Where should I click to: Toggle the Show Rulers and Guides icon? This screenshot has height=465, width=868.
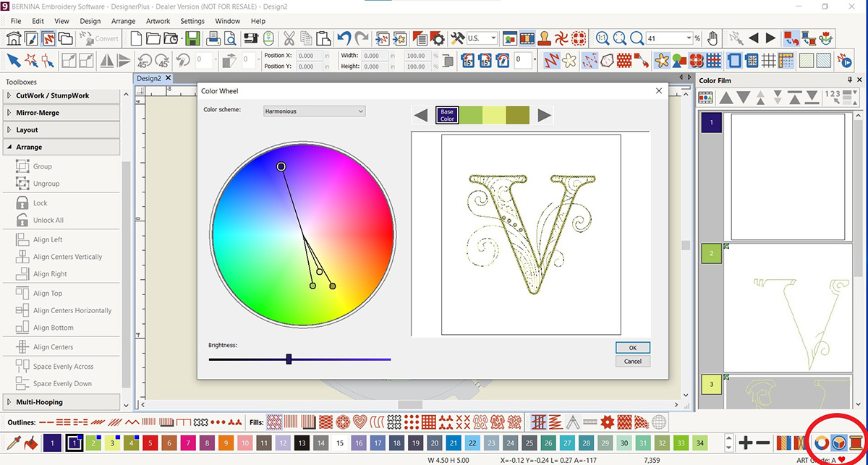[x=785, y=60]
